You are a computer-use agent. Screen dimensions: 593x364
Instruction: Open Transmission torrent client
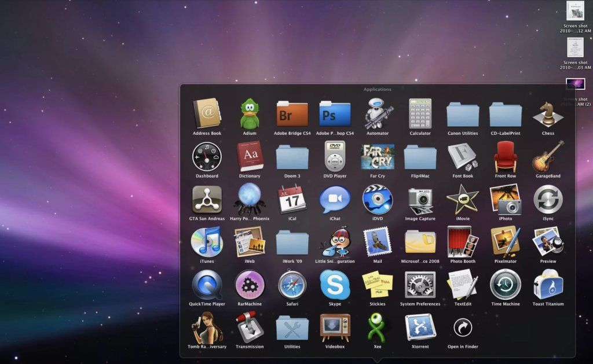point(250,328)
